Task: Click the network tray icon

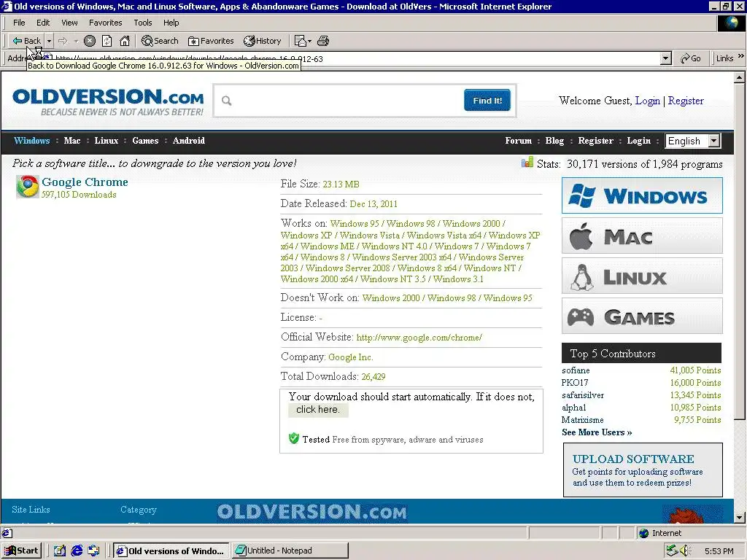Action: point(672,551)
